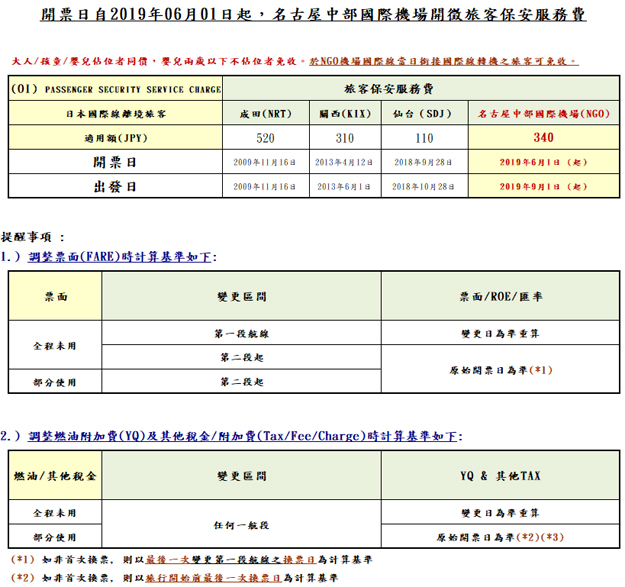625x587 pixels.
Task: Click the 520 JPY amount cell
Action: pos(264,138)
